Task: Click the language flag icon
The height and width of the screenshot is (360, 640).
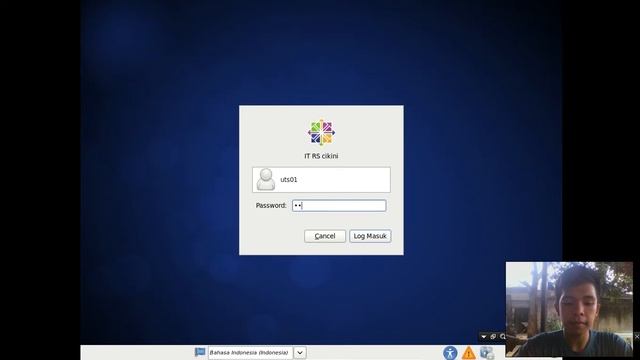Action: click(200, 352)
